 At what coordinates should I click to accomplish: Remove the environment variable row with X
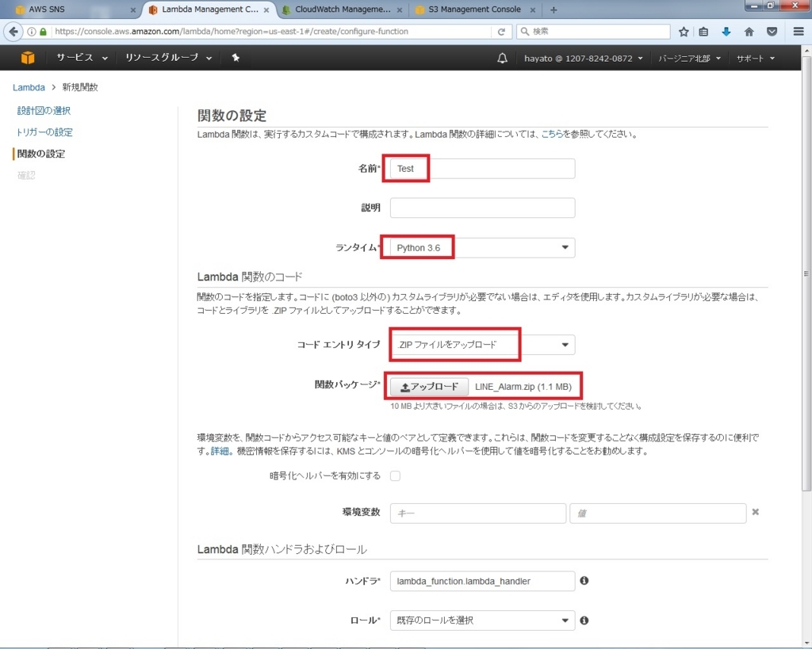(x=756, y=512)
